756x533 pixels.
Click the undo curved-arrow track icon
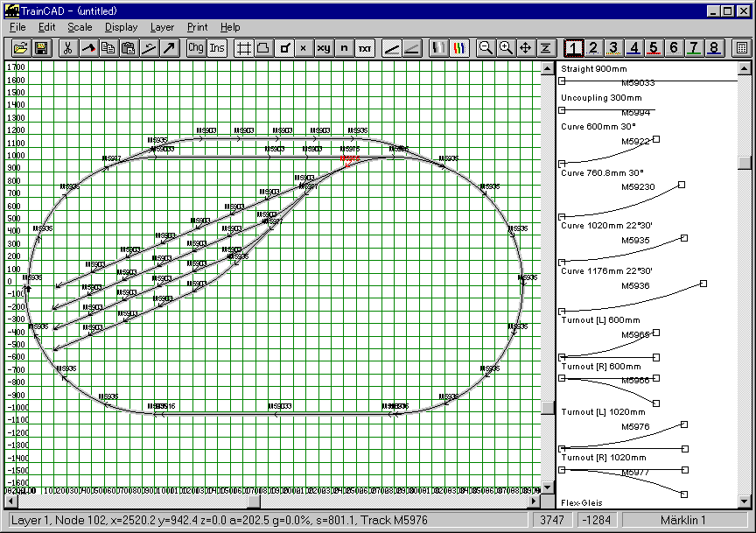[x=149, y=48]
